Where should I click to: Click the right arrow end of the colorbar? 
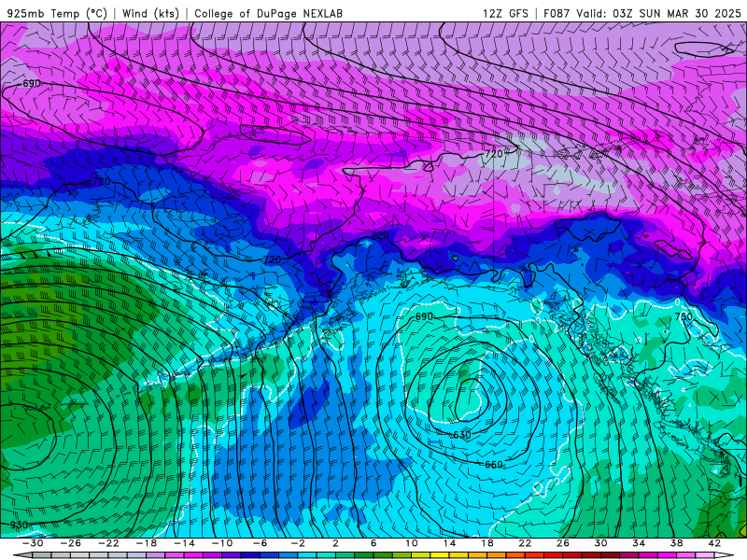coord(725,556)
